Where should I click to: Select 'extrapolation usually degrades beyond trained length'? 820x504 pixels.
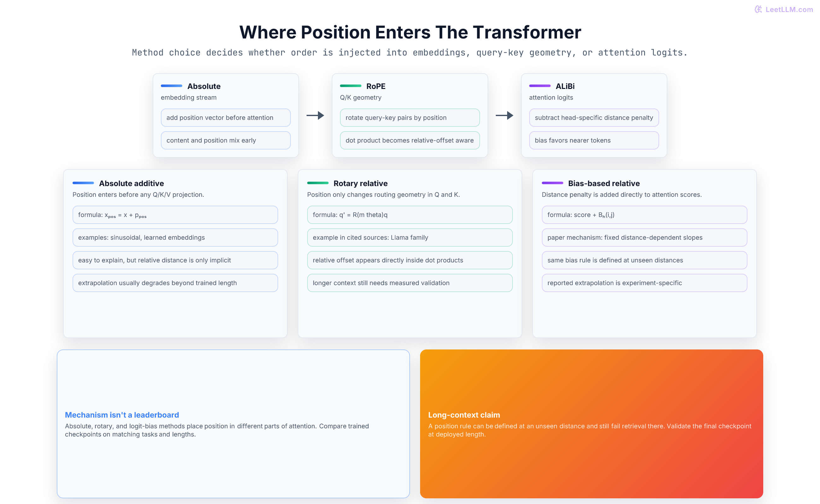pyautogui.click(x=175, y=283)
